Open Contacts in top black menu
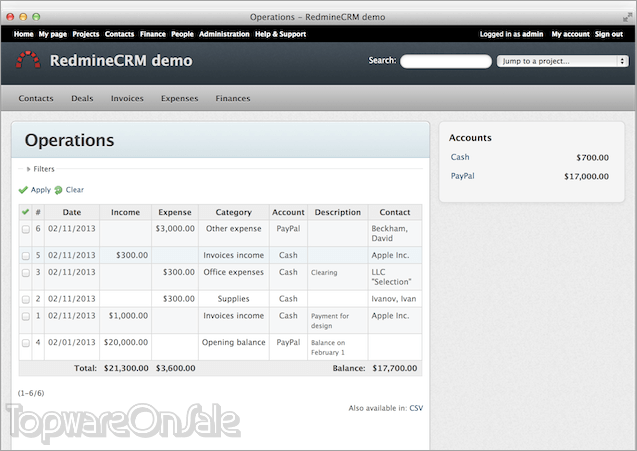The height and width of the screenshot is (451, 637). click(x=119, y=34)
